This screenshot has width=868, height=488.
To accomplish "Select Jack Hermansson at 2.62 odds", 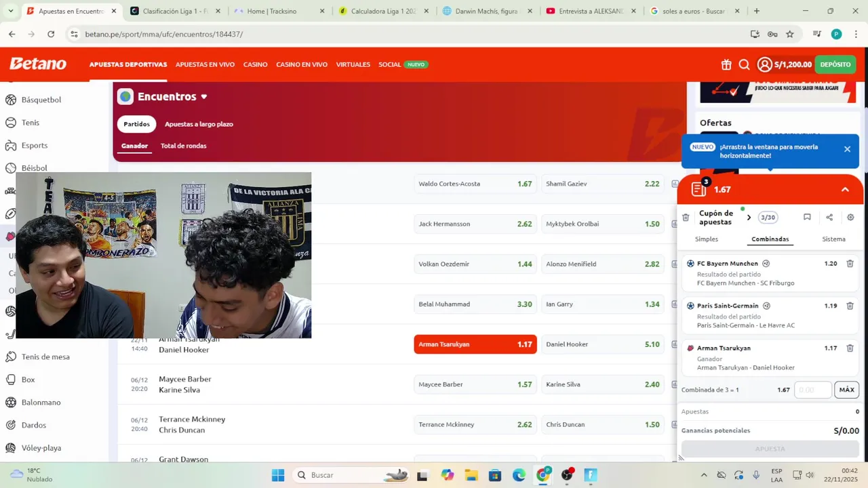I will [x=475, y=224].
